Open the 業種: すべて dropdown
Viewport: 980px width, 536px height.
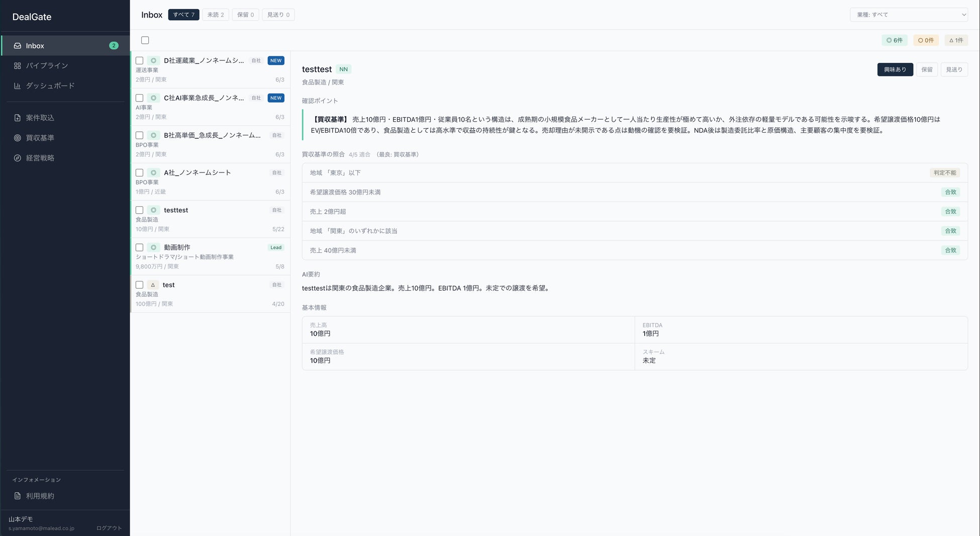click(x=909, y=15)
